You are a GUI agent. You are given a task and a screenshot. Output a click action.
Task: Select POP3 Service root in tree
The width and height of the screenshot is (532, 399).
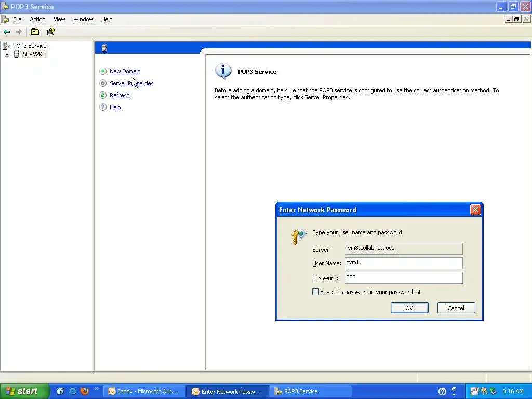[30, 46]
